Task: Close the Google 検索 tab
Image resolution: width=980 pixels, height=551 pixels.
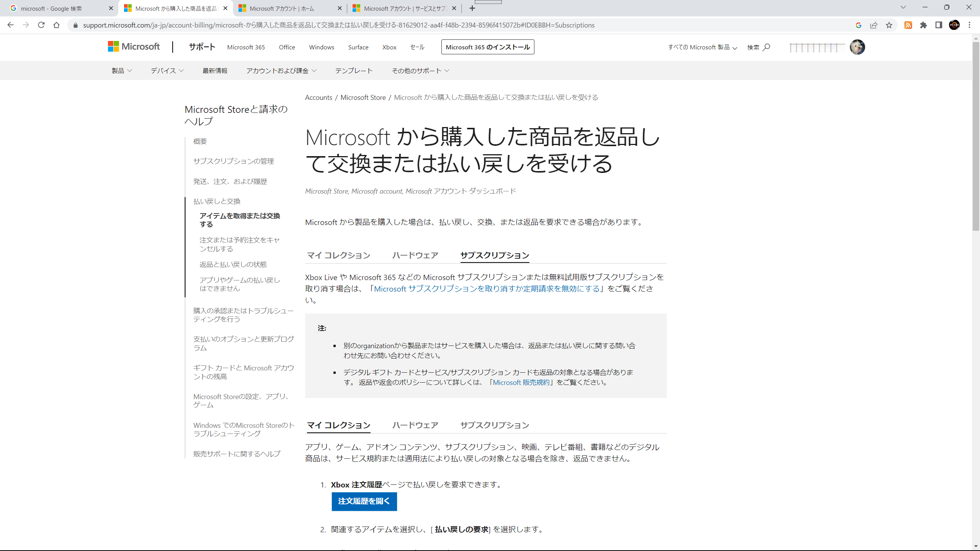Action: pos(111,8)
